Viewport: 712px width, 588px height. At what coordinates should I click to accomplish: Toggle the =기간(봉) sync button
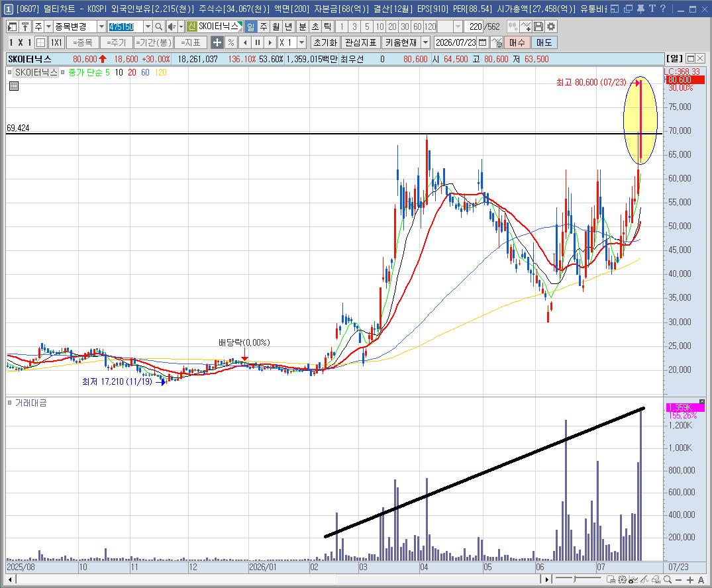click(x=154, y=42)
